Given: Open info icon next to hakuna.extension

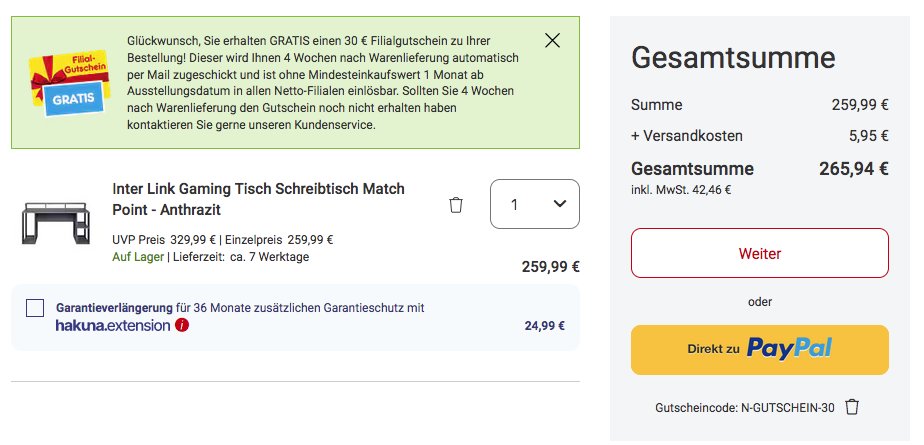Looking at the screenshot, I should tap(182, 325).
